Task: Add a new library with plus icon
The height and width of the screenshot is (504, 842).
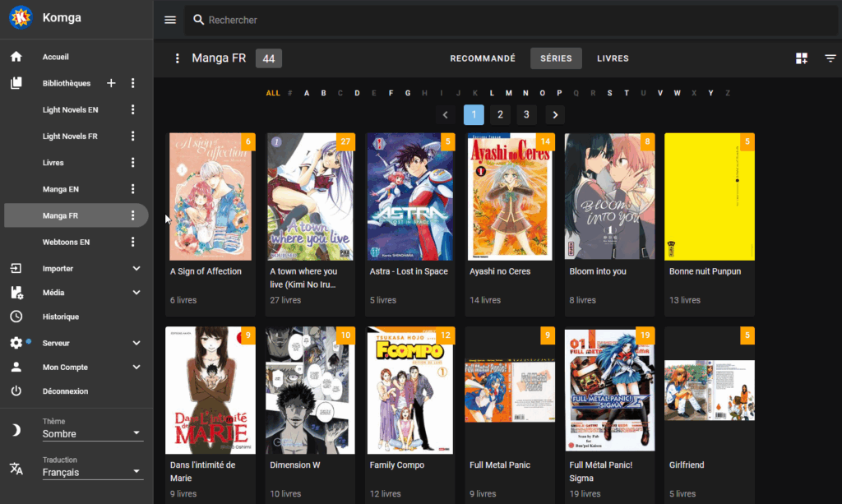Action: click(111, 83)
